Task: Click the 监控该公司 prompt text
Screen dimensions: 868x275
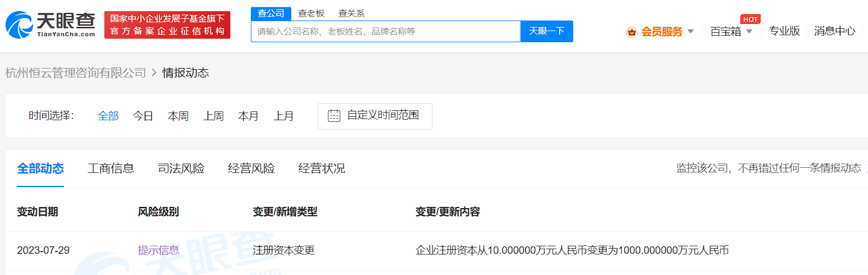Action: click(769, 169)
